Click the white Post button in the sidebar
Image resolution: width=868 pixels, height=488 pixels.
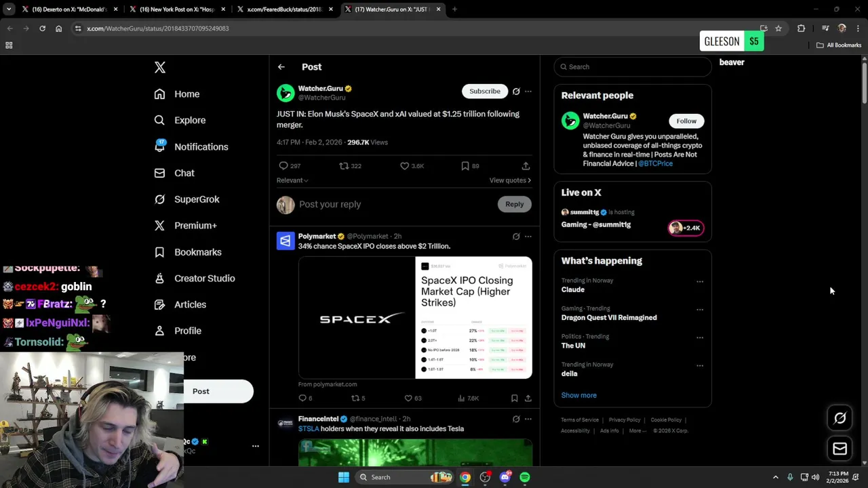pyautogui.click(x=218, y=391)
